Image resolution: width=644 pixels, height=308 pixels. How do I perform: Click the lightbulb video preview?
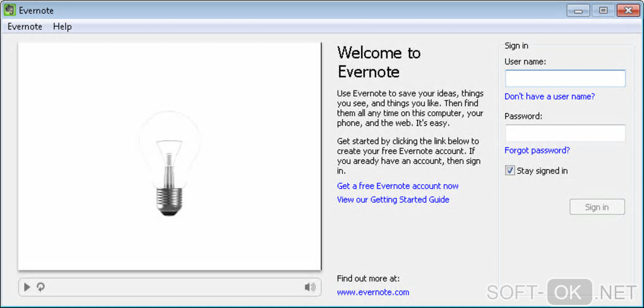(170, 157)
